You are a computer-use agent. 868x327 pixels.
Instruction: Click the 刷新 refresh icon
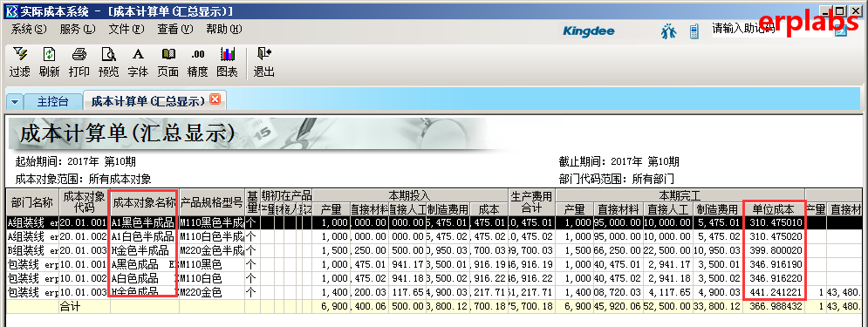pos(49,62)
